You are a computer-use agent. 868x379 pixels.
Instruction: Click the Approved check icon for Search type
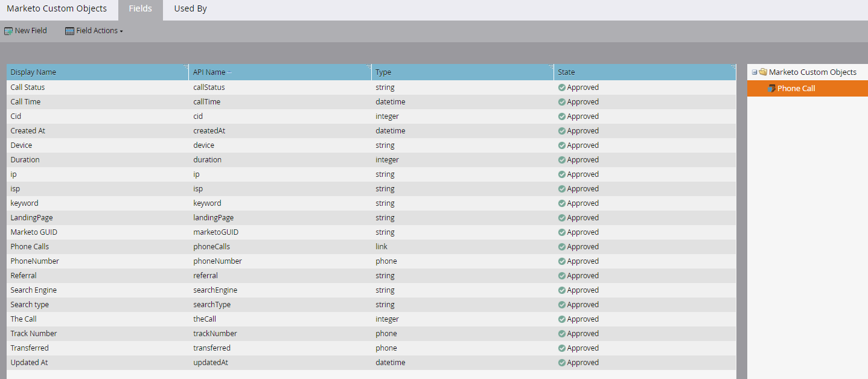tap(562, 305)
